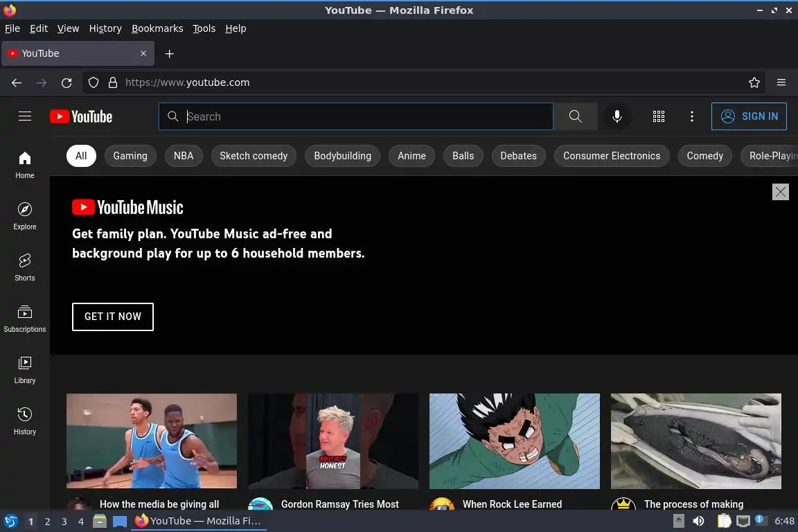Viewport: 798px width, 532px height.
Task: Open Firefox application menu
Action: coord(781,82)
